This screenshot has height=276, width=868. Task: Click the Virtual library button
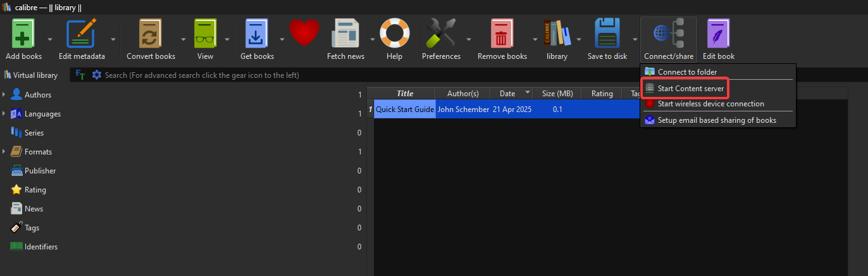pyautogui.click(x=31, y=75)
